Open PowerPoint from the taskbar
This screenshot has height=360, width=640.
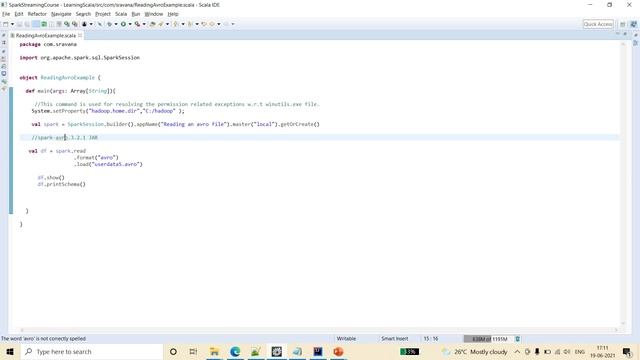pyautogui.click(x=338, y=351)
